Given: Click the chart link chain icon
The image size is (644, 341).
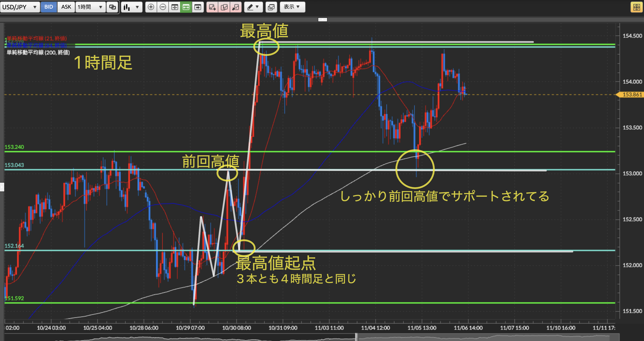Looking at the screenshot, I should [x=113, y=7].
